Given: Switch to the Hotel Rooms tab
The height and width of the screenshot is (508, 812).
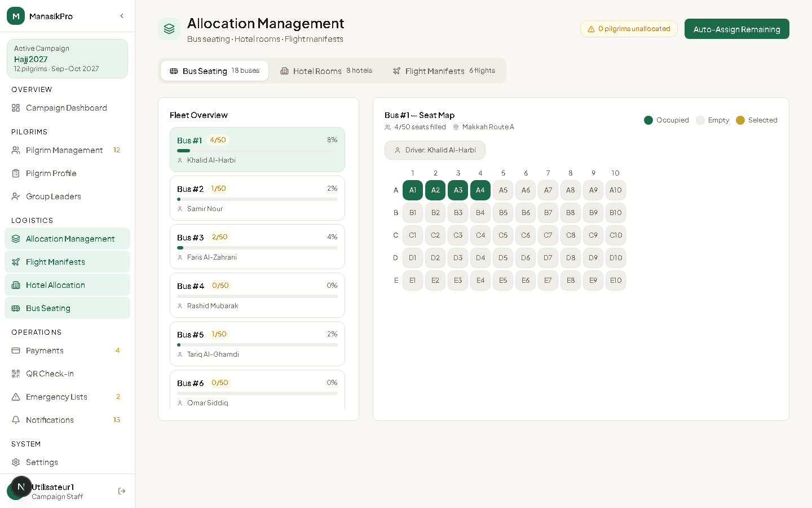Looking at the screenshot, I should [326, 71].
